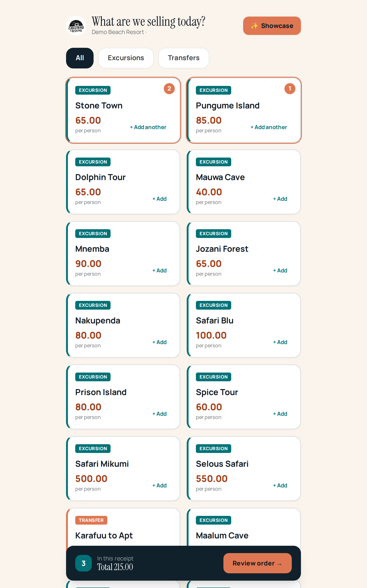Click the receipt item count badge
This screenshot has height=588, width=367.
[83, 563]
